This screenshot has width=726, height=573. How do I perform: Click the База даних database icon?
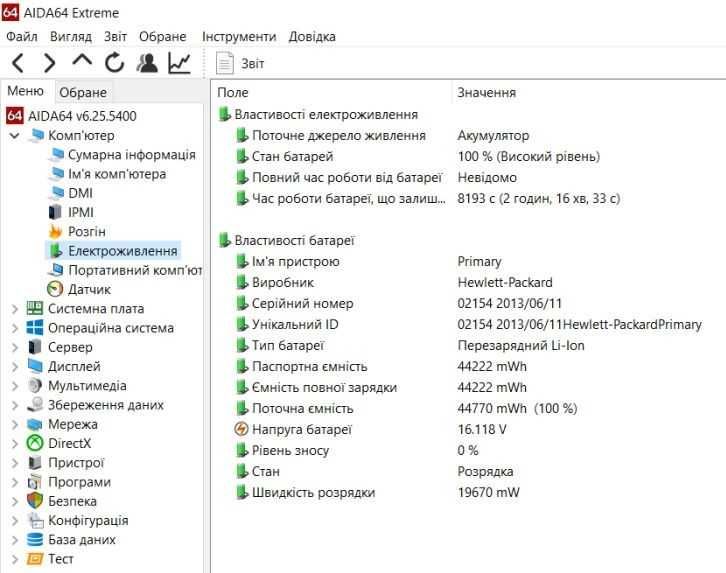pyautogui.click(x=35, y=540)
